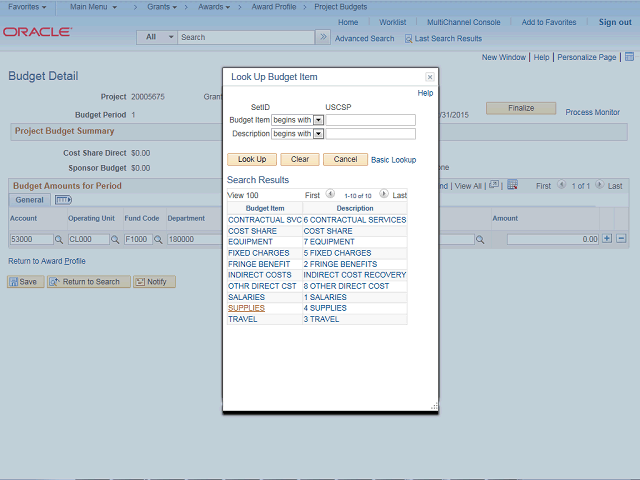Delete the budget row with minus icon
The height and width of the screenshot is (480, 640).
(x=621, y=239)
